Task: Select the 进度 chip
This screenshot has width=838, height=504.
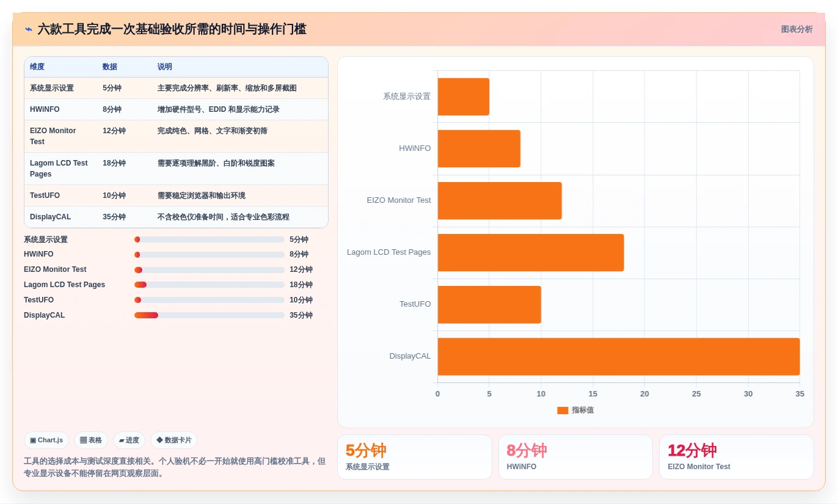Action: click(x=129, y=440)
